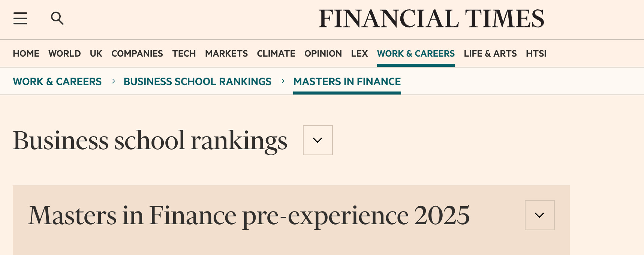
Task: Open the WORLD section
Action: pos(64,54)
